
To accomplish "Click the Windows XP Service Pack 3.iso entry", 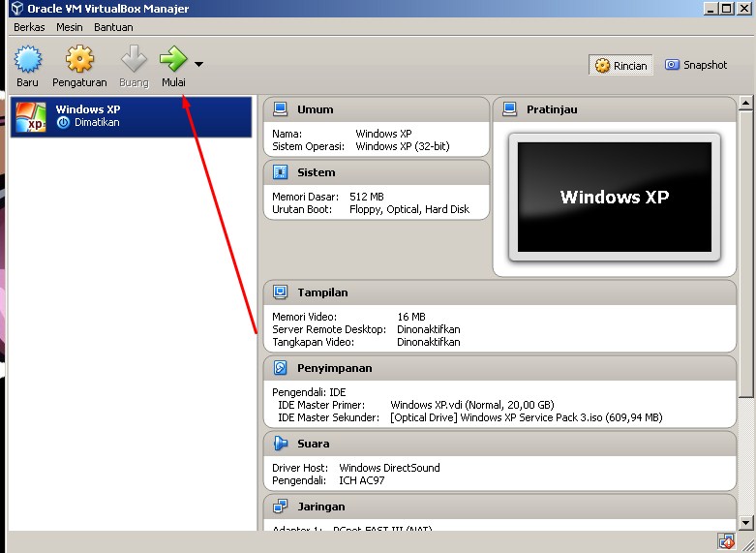I will pyautogui.click(x=526, y=416).
